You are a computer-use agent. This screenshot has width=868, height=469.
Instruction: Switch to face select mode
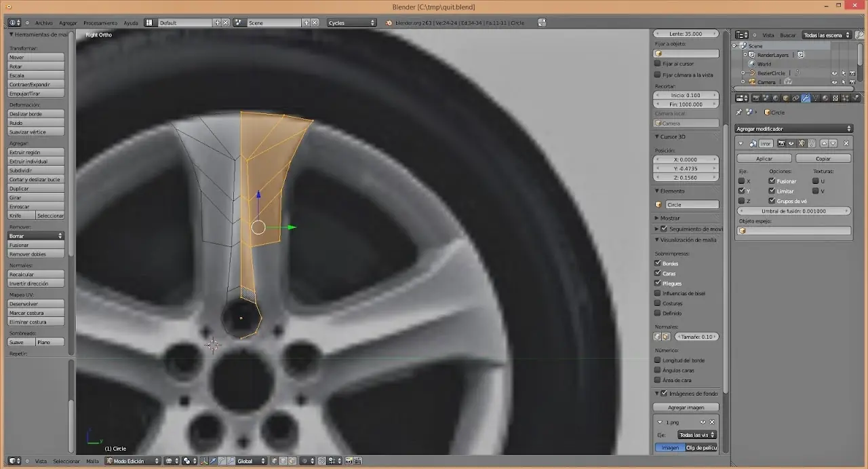point(292,461)
